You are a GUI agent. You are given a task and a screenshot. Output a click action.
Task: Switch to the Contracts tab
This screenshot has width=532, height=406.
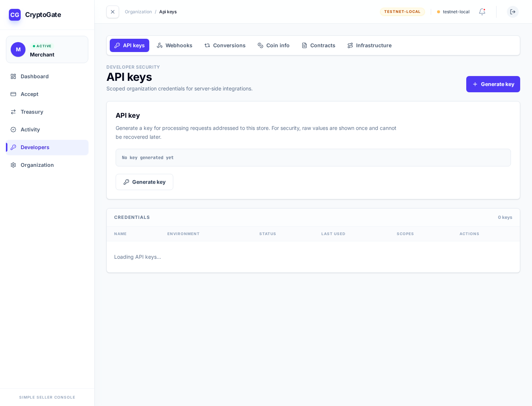[x=318, y=45]
